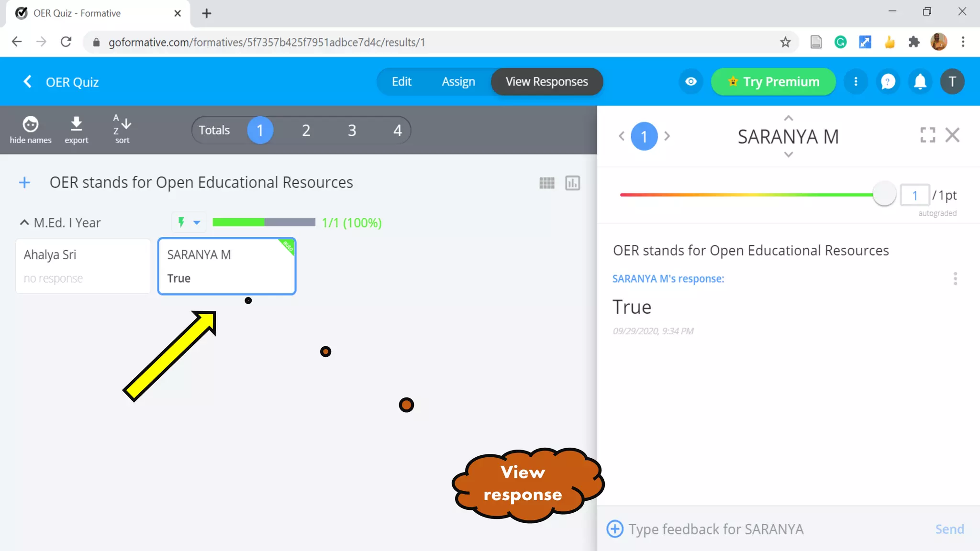This screenshot has height=551, width=980.
Task: Collapse the M.Ed. I Year class
Action: click(24, 223)
